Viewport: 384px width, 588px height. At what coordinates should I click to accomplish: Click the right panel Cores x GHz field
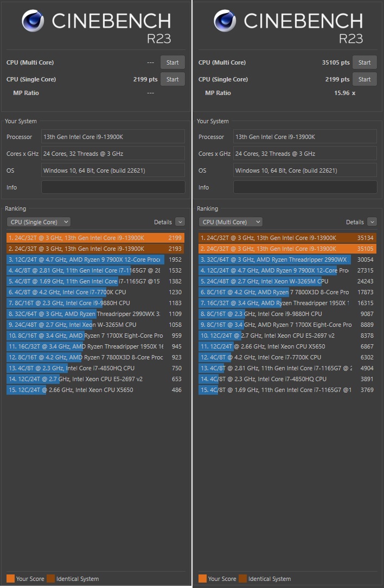coord(305,153)
